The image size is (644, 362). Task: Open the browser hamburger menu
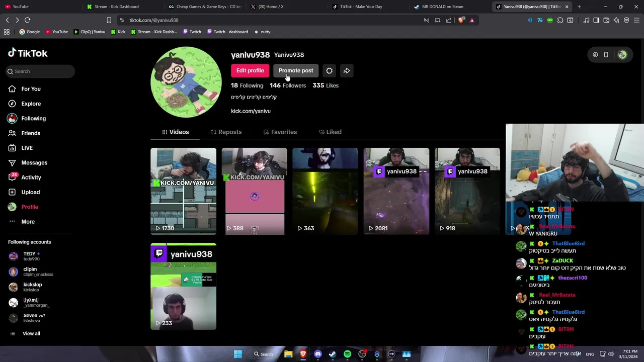[x=636, y=20]
